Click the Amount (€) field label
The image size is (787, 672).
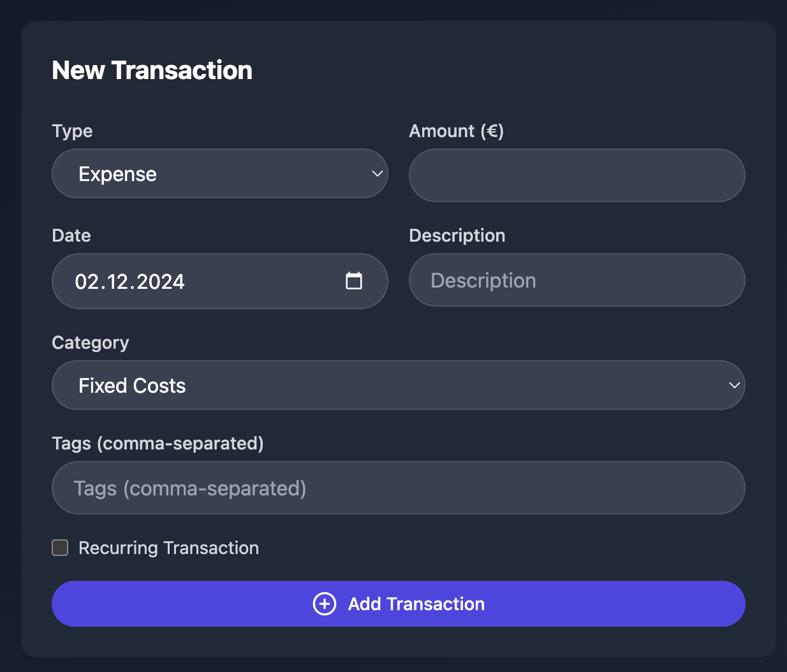(x=457, y=131)
